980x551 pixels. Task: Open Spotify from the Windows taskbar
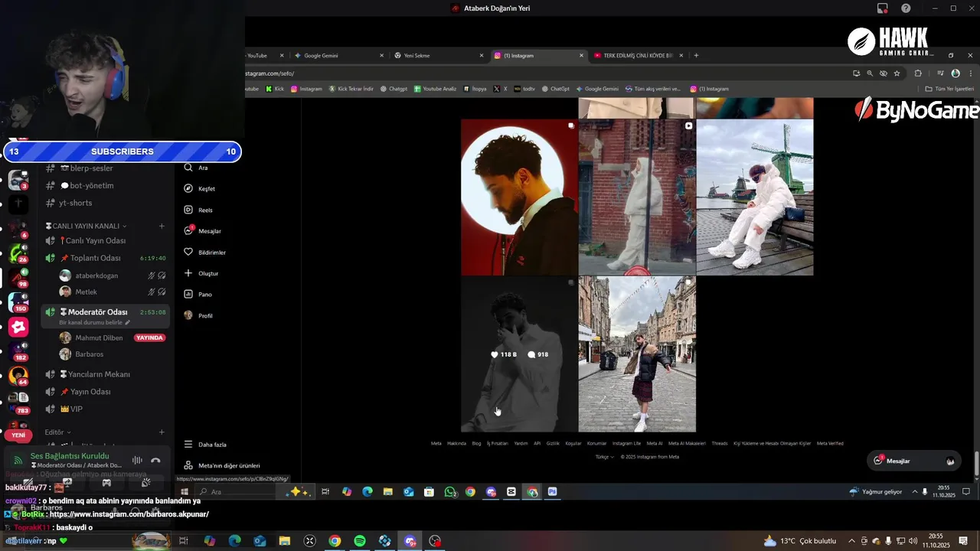(x=360, y=541)
